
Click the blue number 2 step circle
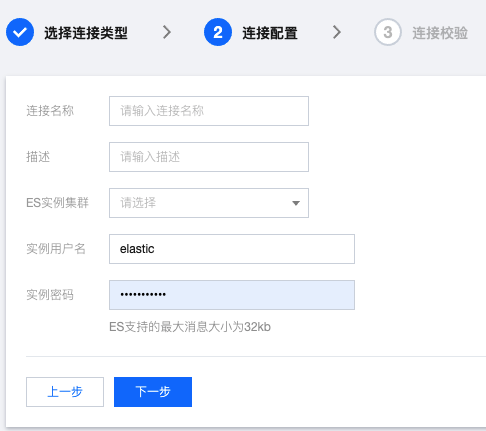tap(218, 32)
